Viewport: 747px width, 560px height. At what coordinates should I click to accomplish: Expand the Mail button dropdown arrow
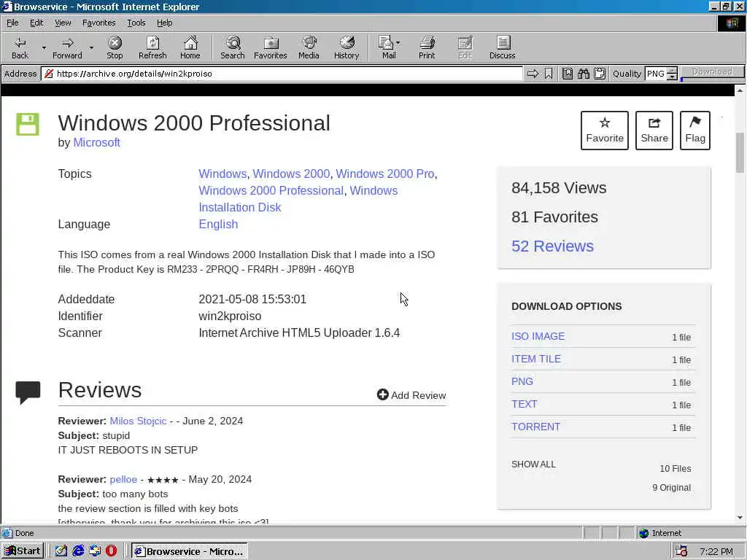398,42
